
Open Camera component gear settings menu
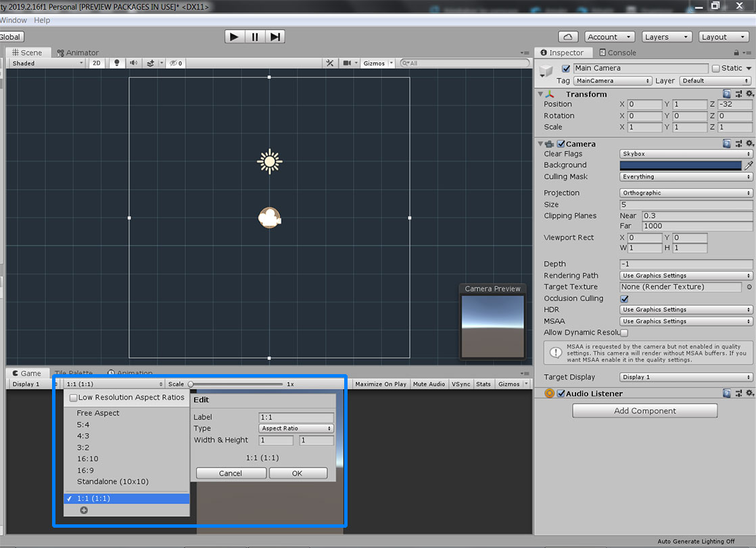(749, 143)
